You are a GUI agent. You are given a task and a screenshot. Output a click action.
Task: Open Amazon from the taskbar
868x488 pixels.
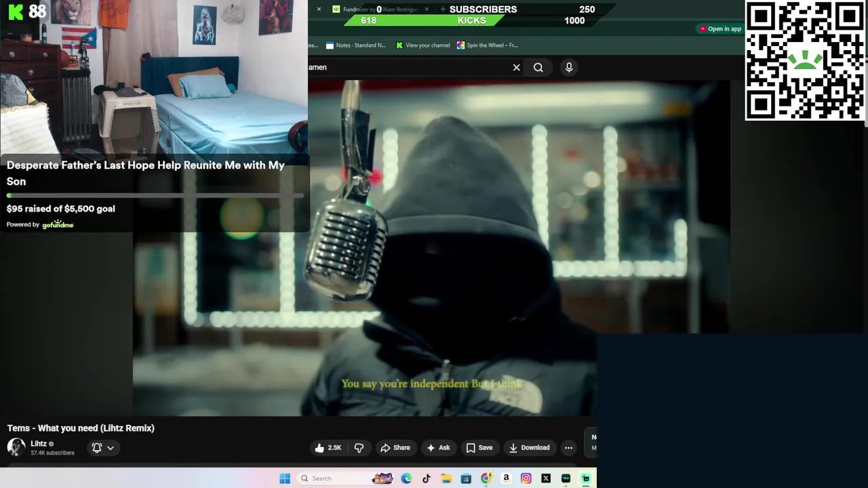click(506, 479)
